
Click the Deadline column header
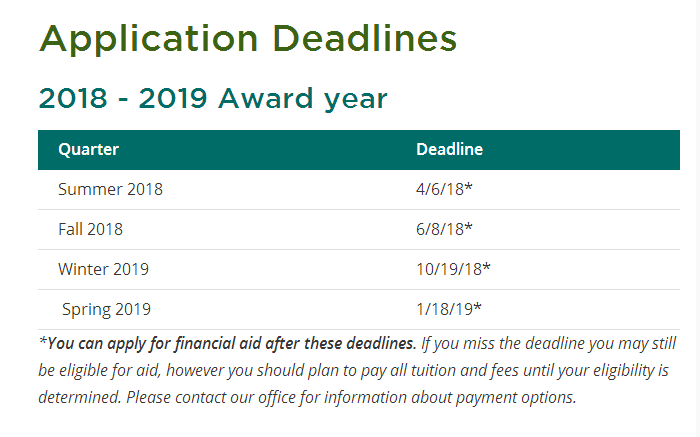pyautogui.click(x=449, y=150)
